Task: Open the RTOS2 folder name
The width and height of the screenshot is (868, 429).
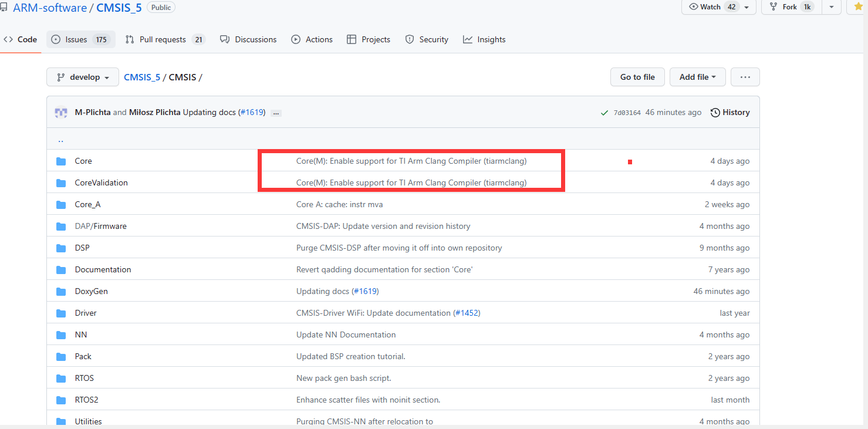Action: click(87, 400)
